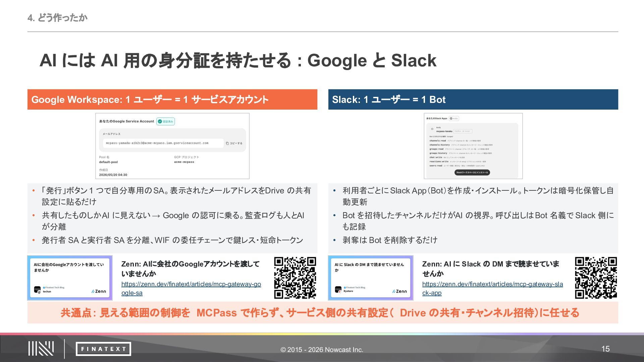This screenshot has height=362, width=644.
Task: Click the Ryotaro author avatar
Action: click(x=338, y=289)
